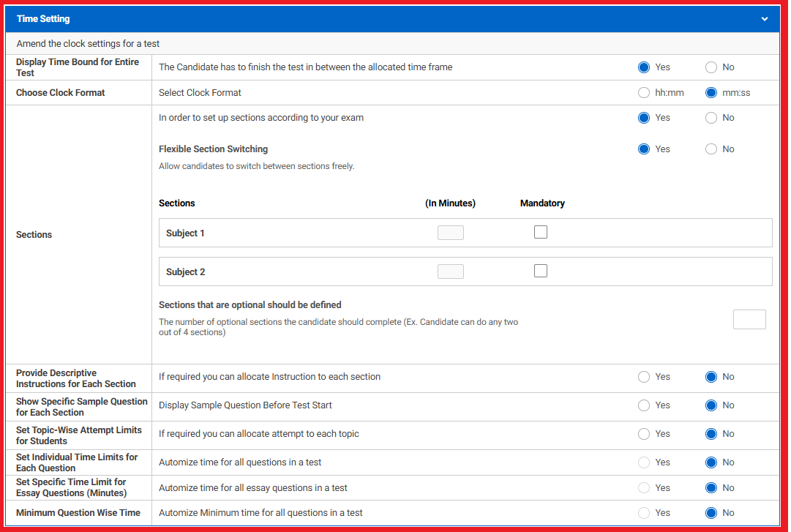The width and height of the screenshot is (791, 532).
Task: Select Yes for Show Specific Sample Question
Action: [x=644, y=405]
